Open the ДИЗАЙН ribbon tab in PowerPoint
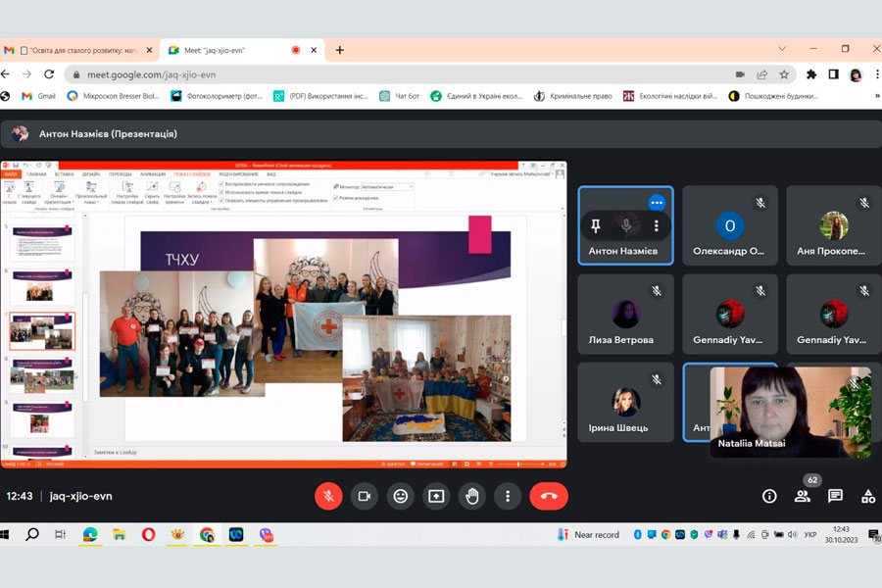The image size is (882, 588). (90, 174)
